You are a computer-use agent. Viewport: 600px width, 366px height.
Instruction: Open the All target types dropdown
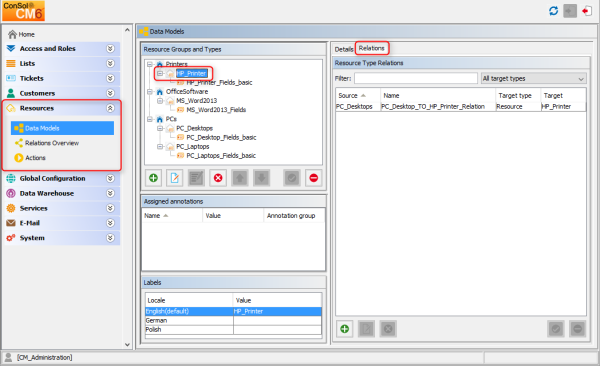tap(533, 78)
